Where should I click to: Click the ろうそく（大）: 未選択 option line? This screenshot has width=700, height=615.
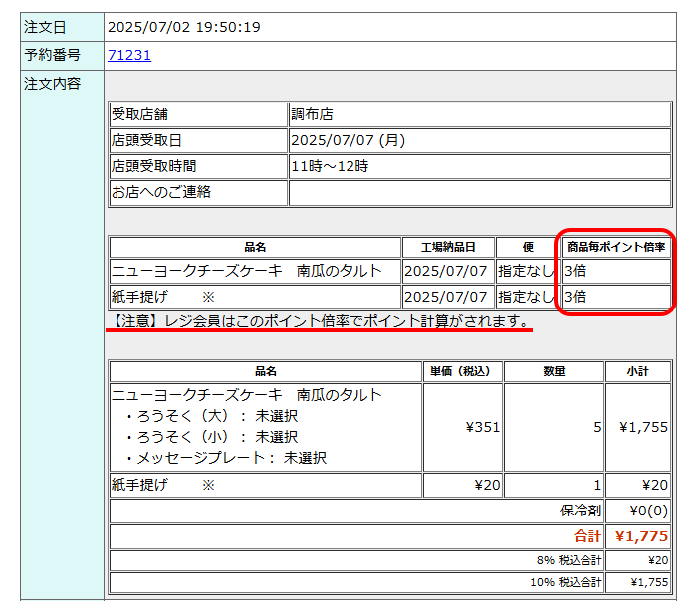coord(211,416)
